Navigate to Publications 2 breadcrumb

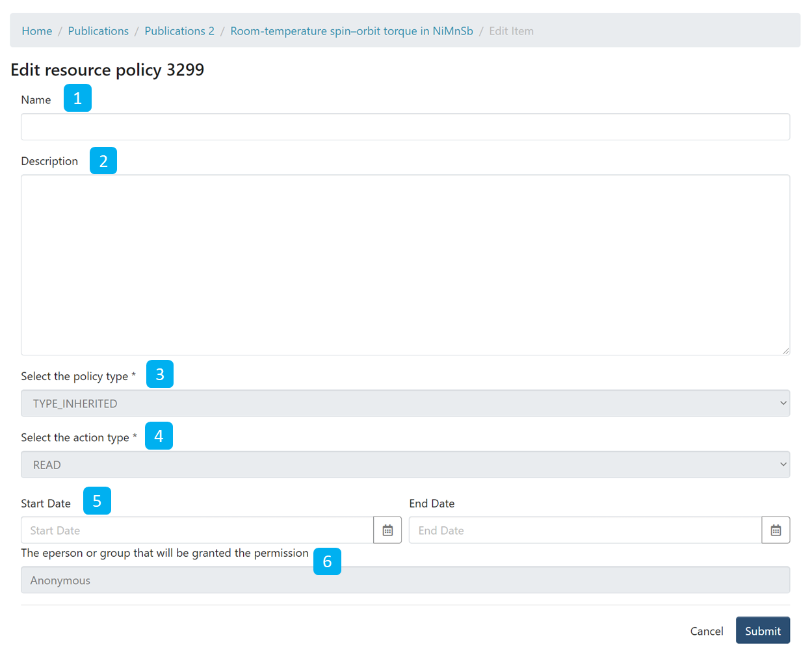(x=179, y=31)
